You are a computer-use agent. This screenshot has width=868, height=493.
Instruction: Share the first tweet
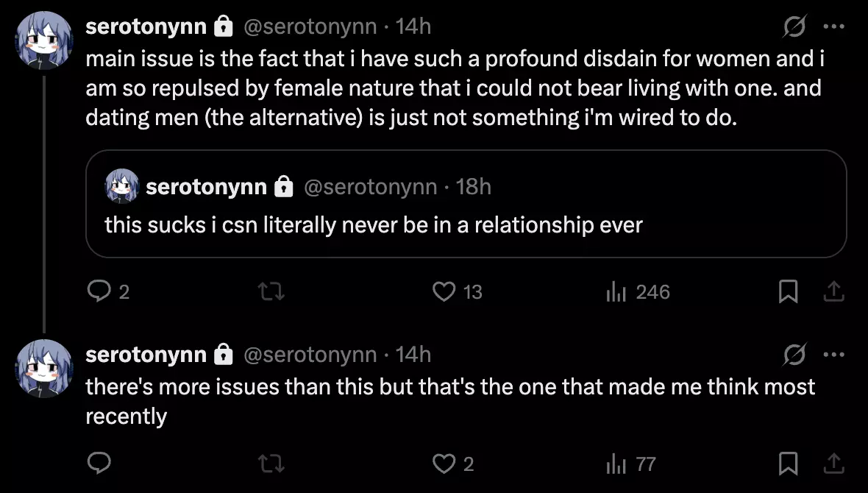click(x=833, y=292)
